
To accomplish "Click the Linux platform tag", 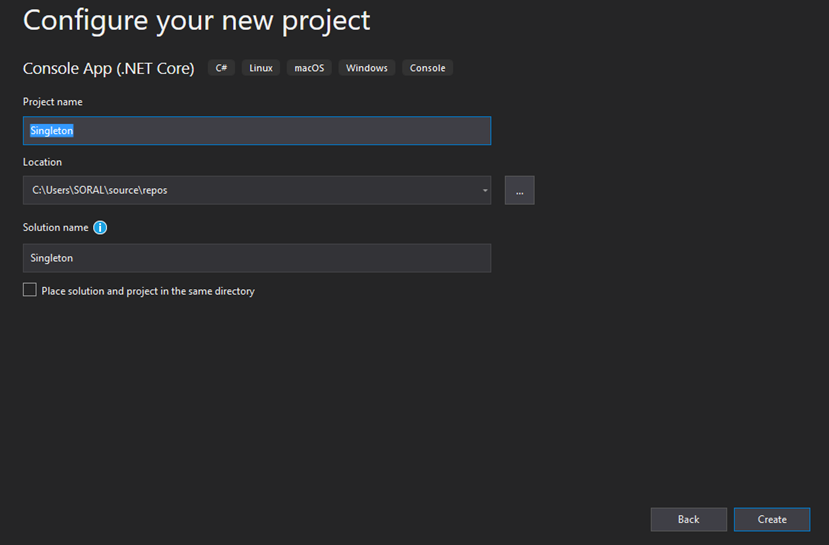I will [x=261, y=68].
